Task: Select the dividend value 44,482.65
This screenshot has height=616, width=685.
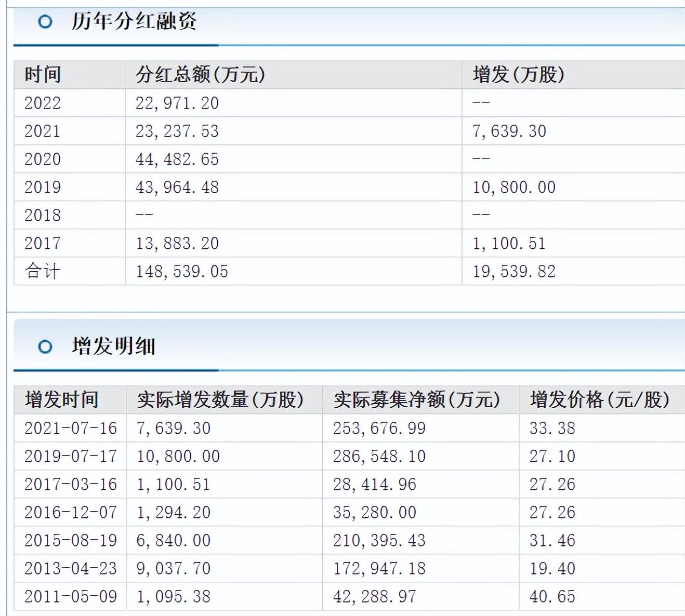Action: [177, 159]
